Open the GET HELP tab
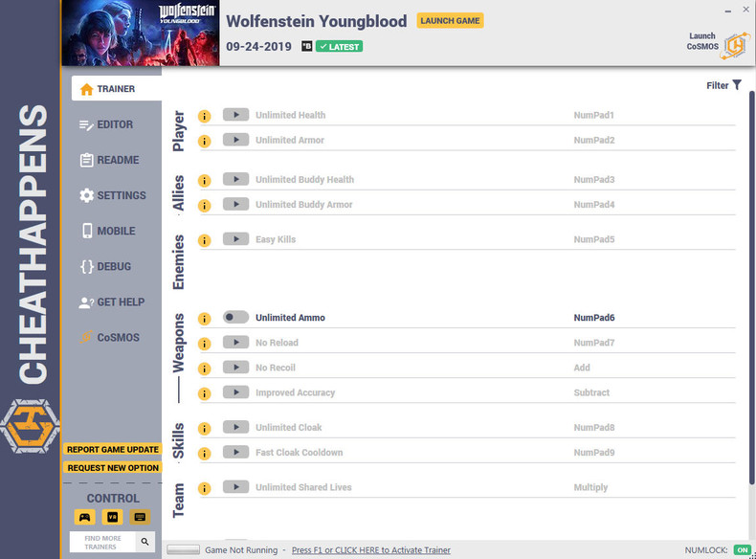 click(x=112, y=302)
